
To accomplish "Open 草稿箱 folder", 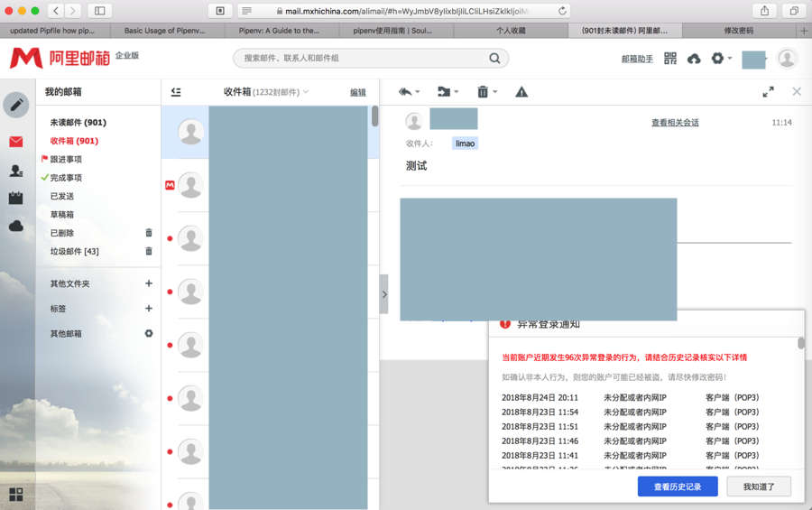I will tap(62, 215).
